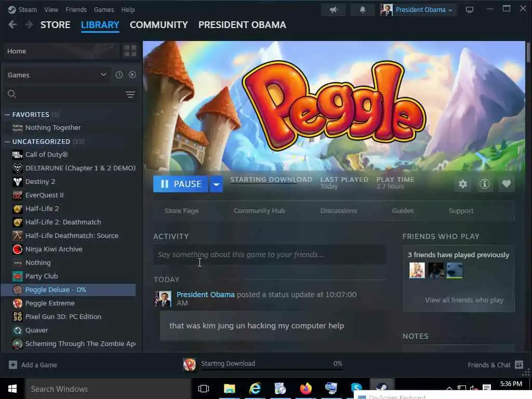Open the Windows Start button

point(12,389)
